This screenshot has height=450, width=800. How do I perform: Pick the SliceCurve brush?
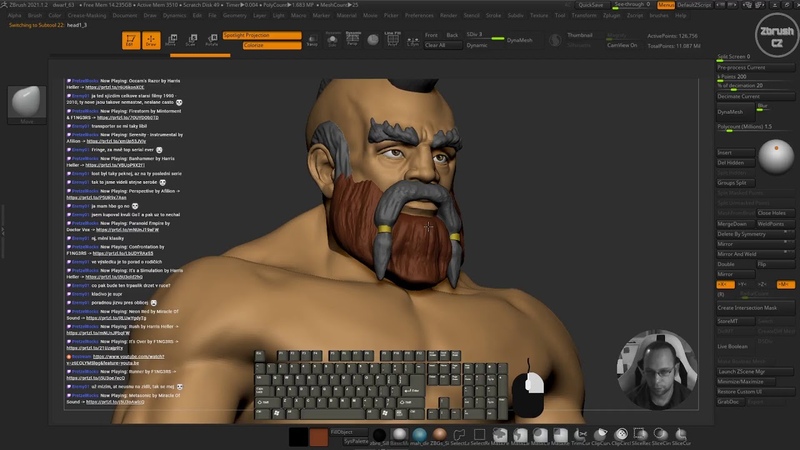[x=681, y=435]
